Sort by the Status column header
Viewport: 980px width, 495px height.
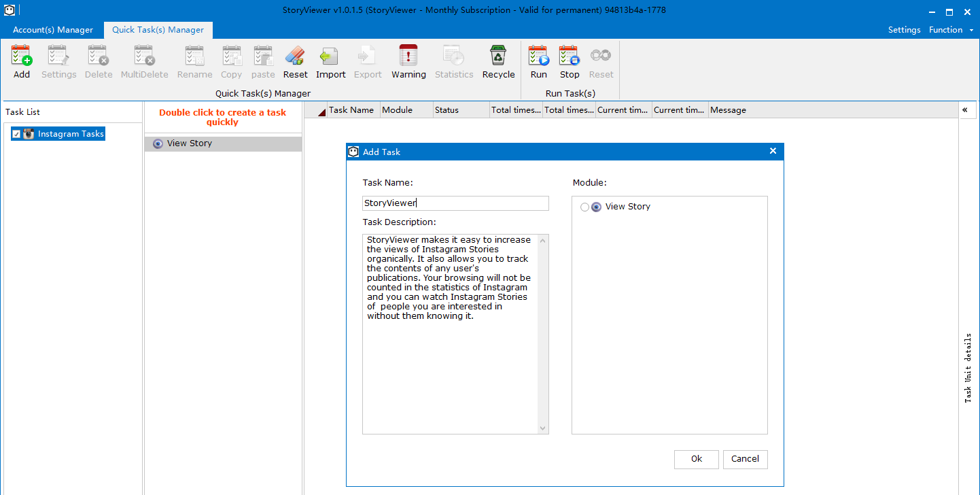(x=461, y=110)
